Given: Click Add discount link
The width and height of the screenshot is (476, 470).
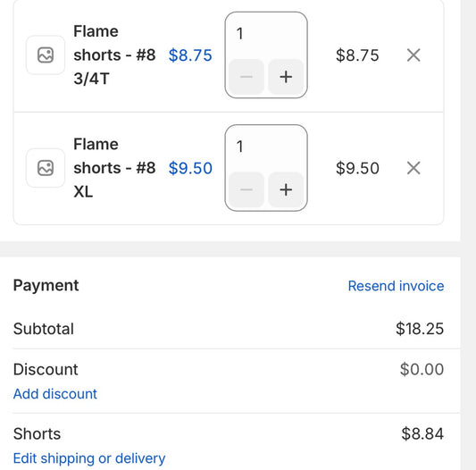Looking at the screenshot, I should 55,394.
